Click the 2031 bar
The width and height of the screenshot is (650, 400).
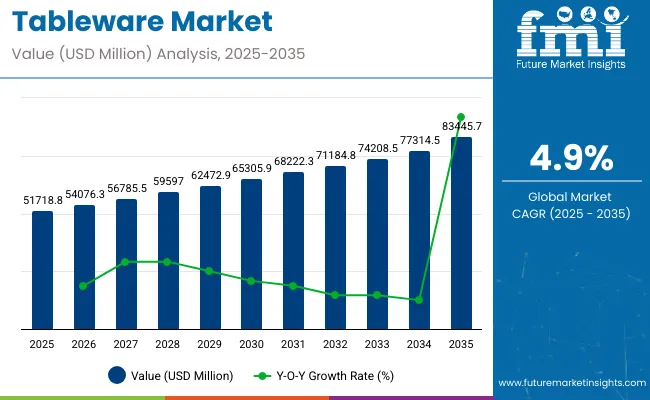[293, 251]
